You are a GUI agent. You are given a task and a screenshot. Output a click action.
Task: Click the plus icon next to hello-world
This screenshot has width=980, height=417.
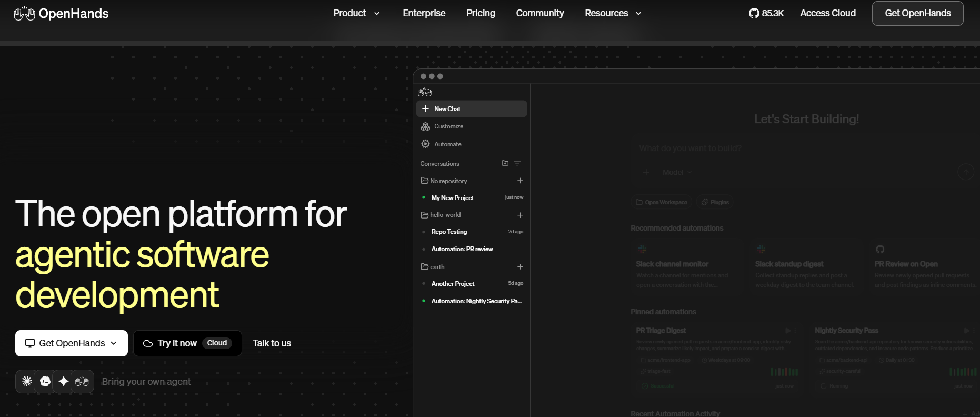coord(520,215)
